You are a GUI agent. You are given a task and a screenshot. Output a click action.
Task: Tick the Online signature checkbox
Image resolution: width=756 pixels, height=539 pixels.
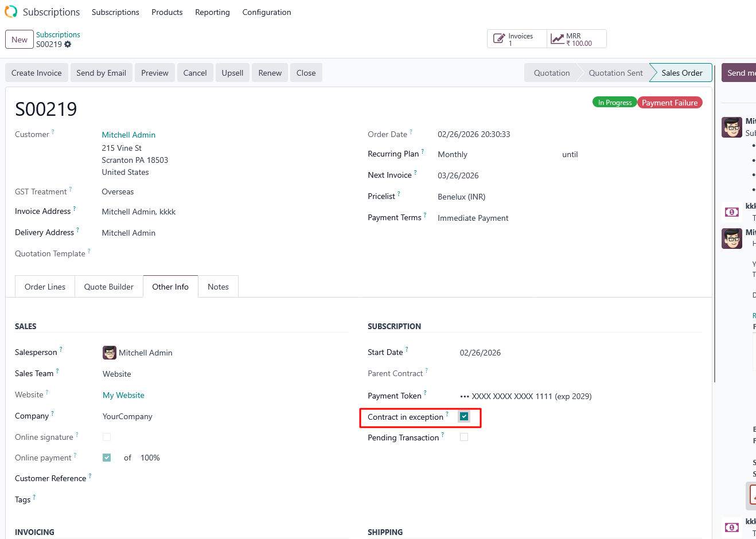(x=107, y=437)
